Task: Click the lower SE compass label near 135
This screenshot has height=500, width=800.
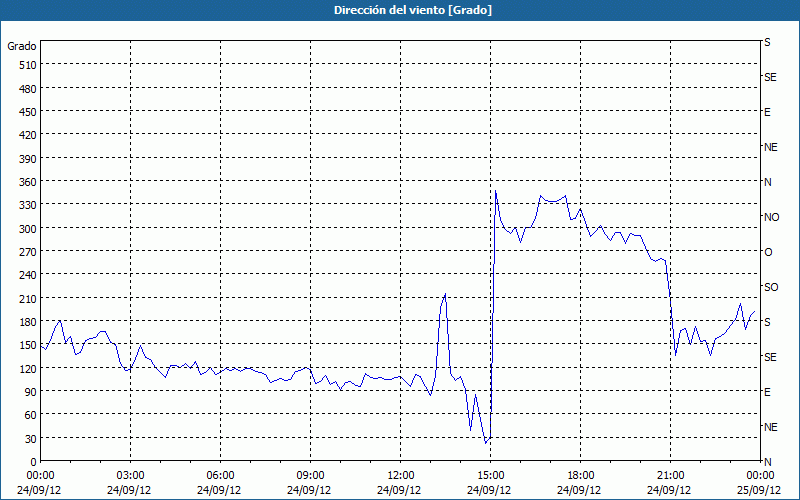Action: (770, 357)
